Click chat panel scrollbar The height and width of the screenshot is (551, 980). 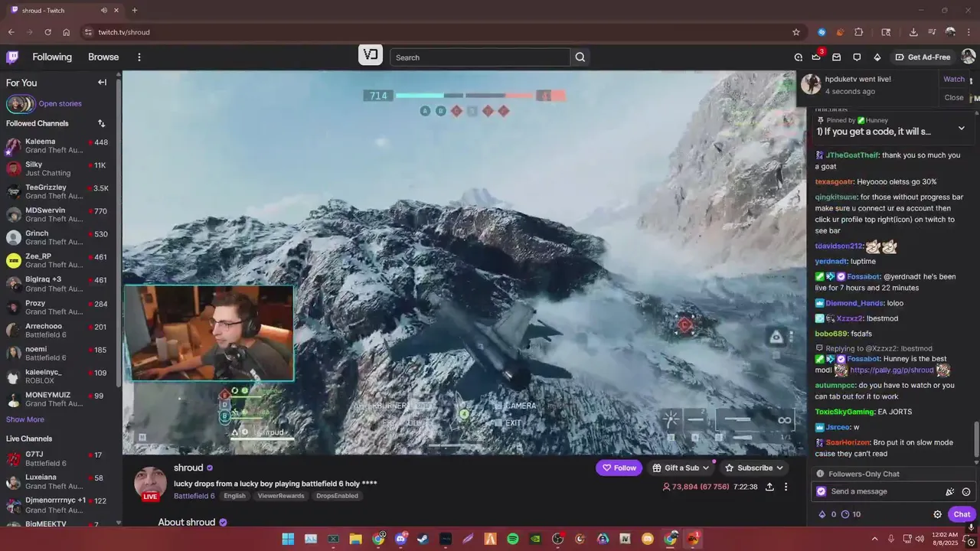click(x=975, y=442)
